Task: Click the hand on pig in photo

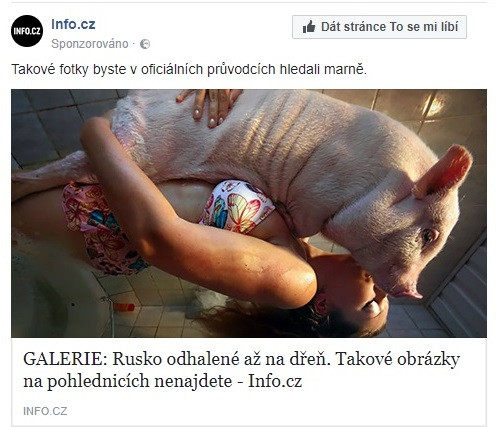Action: (x=208, y=107)
